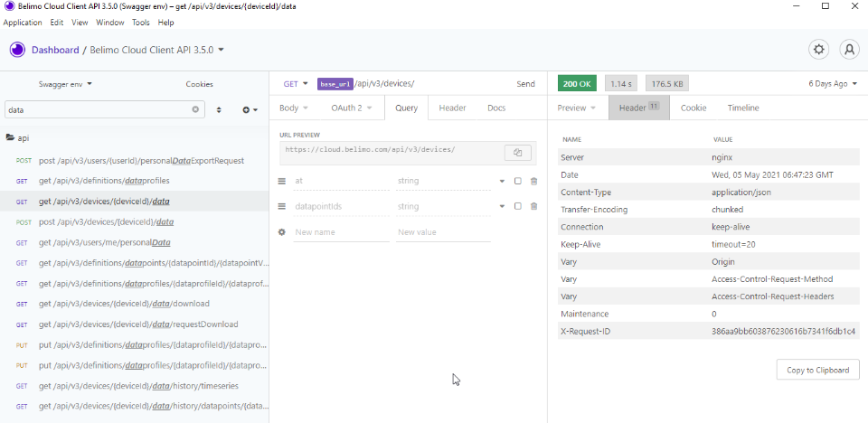Open the Body type dropdown tab
Screen dimensions: 868x423
pyautogui.click(x=293, y=108)
